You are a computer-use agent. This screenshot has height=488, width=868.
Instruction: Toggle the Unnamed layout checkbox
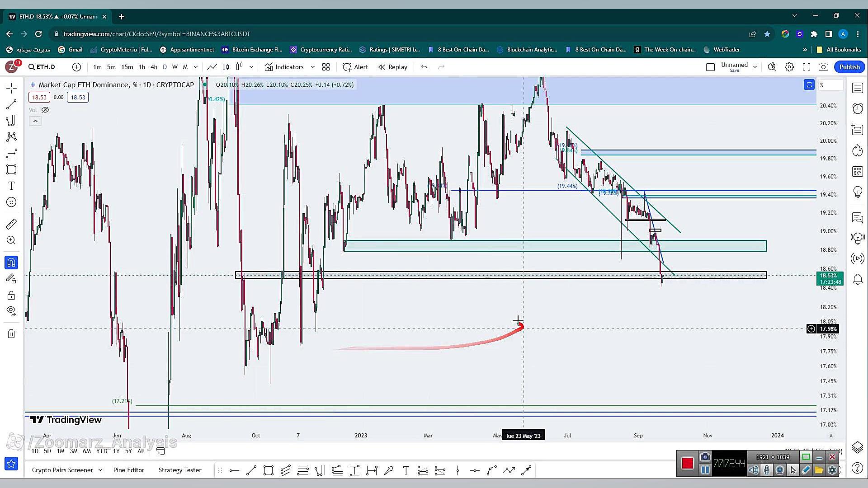710,67
